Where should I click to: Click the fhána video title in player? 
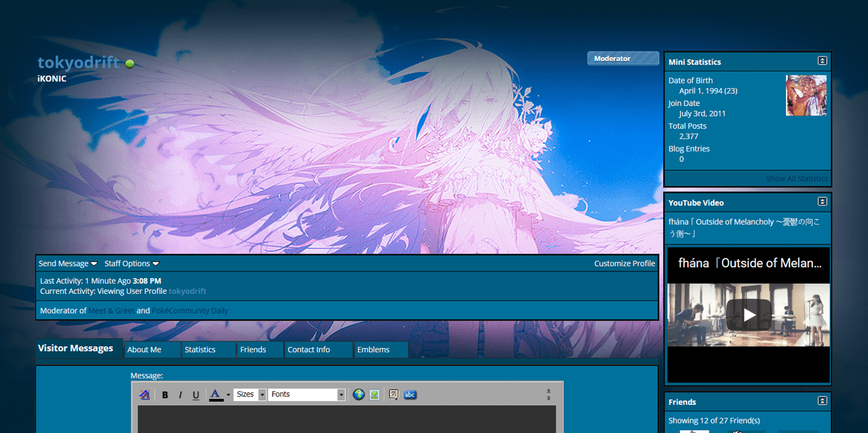coord(750,263)
